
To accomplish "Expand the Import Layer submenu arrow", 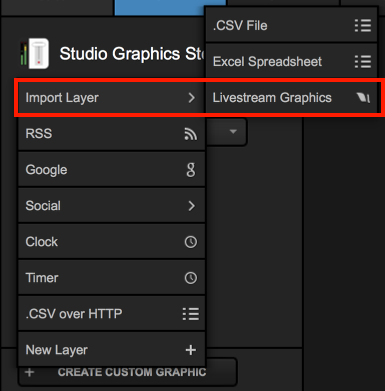I will (191, 98).
